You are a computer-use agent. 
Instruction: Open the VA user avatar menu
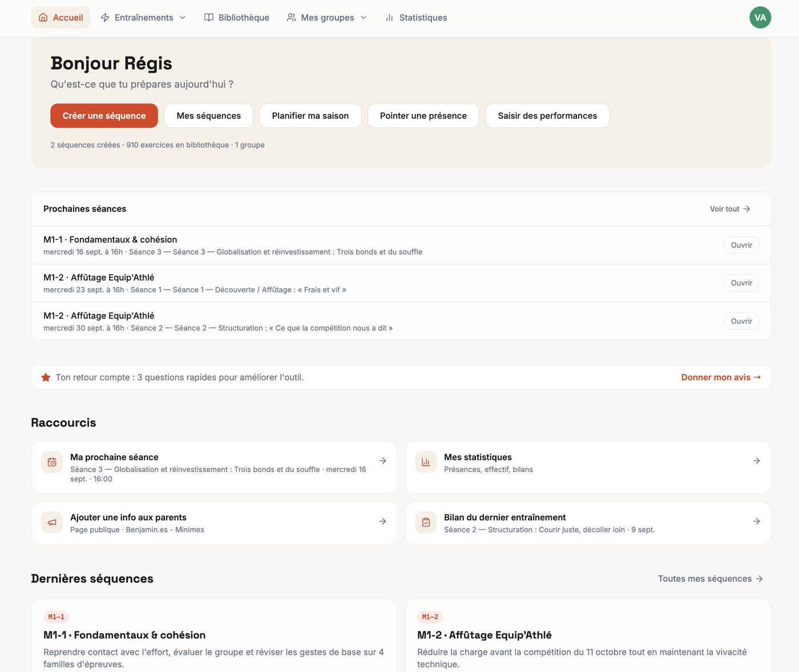click(760, 18)
